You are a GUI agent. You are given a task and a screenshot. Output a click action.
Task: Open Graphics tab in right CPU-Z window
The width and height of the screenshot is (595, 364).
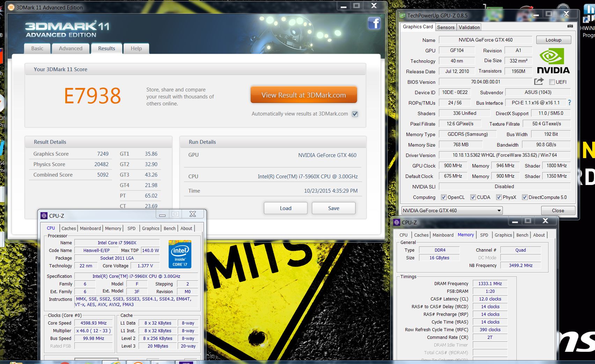click(503, 235)
